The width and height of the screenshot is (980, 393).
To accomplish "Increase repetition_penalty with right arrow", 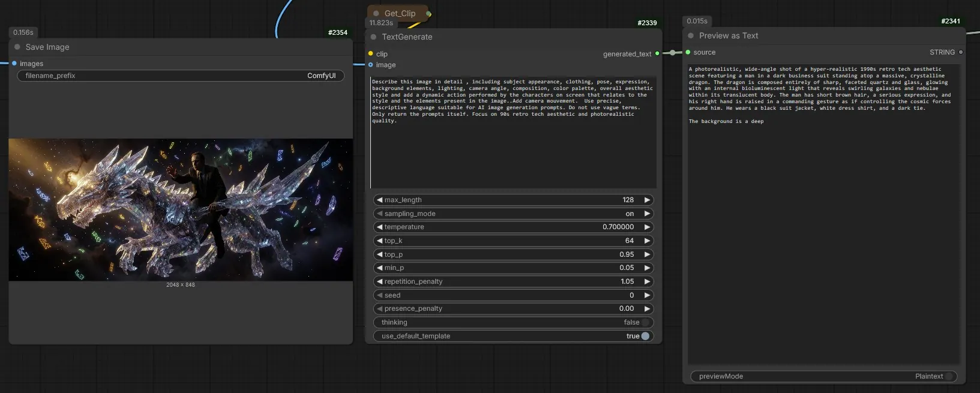I will tap(647, 281).
